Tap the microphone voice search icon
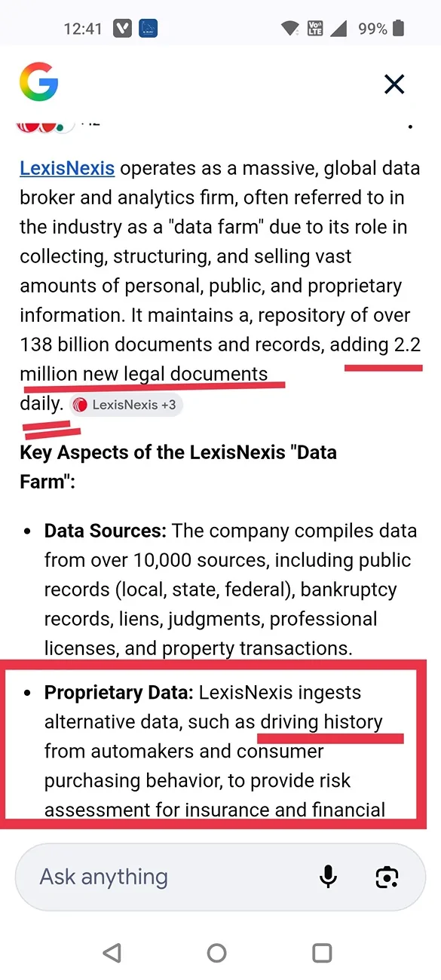This screenshot has height=980, width=441. 328,877
